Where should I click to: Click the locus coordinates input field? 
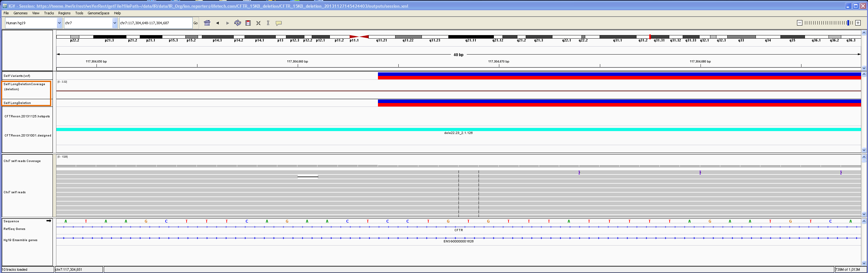click(155, 23)
